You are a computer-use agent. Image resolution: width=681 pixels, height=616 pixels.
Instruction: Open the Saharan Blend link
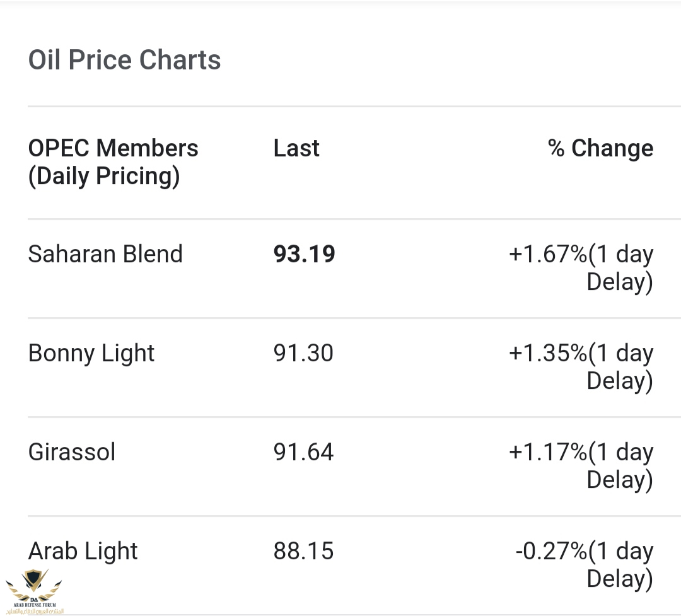coord(105,253)
